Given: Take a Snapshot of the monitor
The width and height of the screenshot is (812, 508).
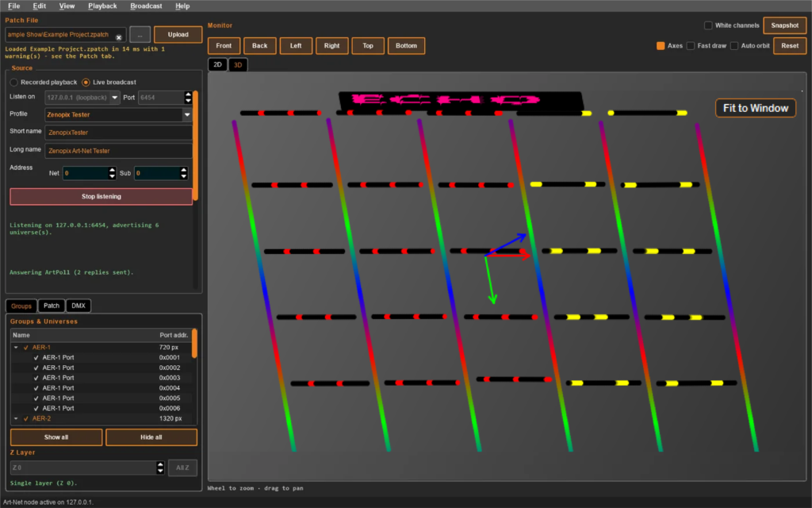Looking at the screenshot, I should coord(784,25).
